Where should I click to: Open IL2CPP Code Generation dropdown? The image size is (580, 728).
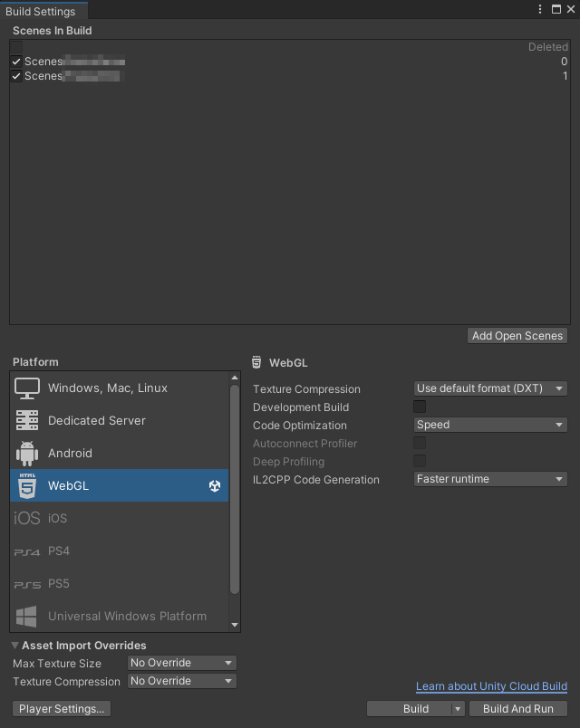490,479
